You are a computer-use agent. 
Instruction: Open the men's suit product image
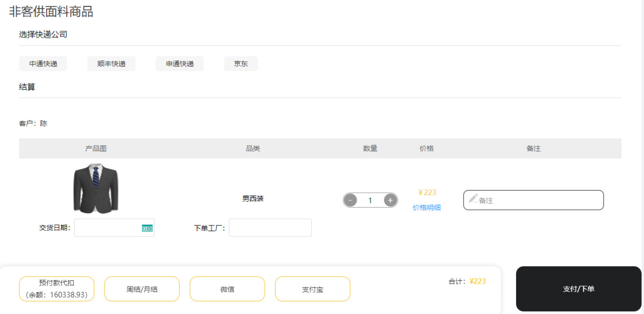click(x=96, y=188)
